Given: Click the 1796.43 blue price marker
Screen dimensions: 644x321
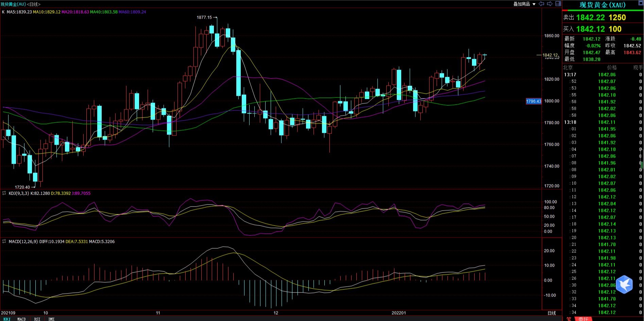Looking at the screenshot, I should point(533,101).
